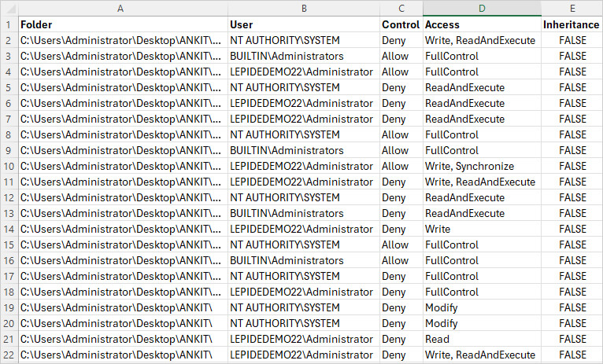
Task: Select Allow cell in row 15
Action: pyautogui.click(x=401, y=245)
